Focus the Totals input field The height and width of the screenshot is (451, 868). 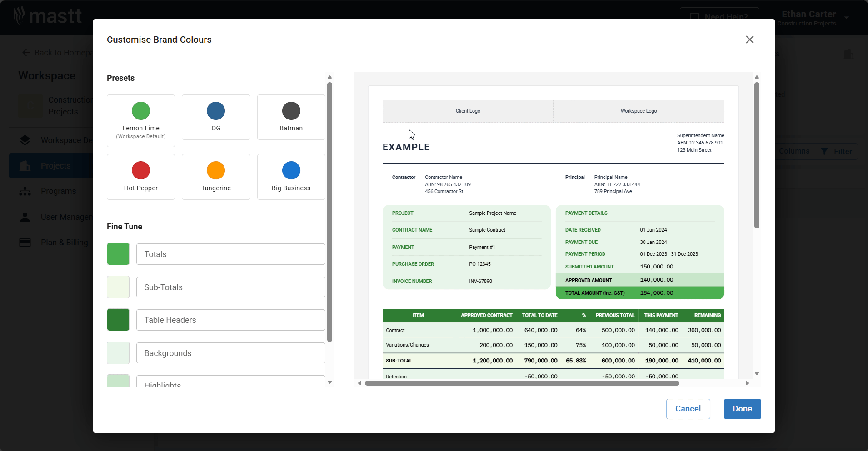[230, 254]
